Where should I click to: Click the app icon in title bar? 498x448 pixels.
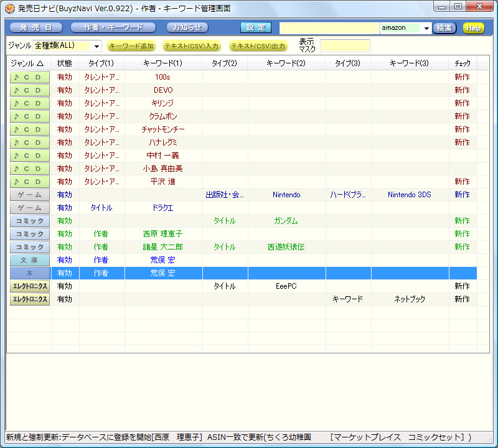pos(10,9)
